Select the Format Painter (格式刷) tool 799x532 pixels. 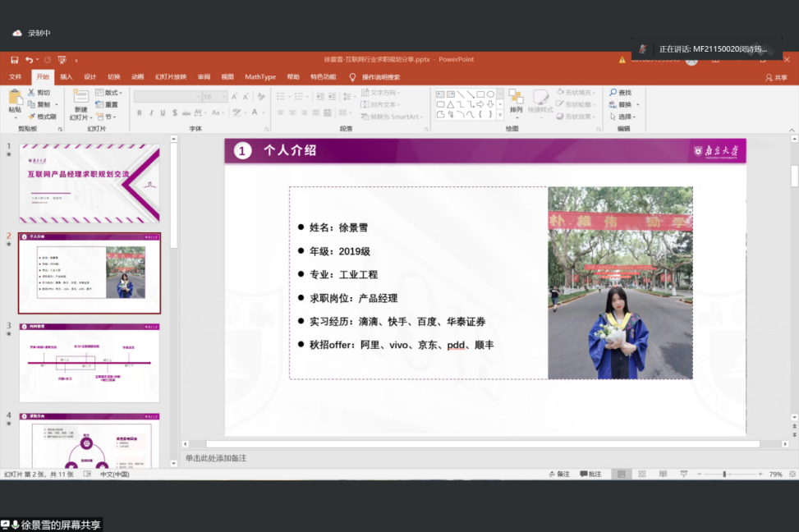click(32, 117)
